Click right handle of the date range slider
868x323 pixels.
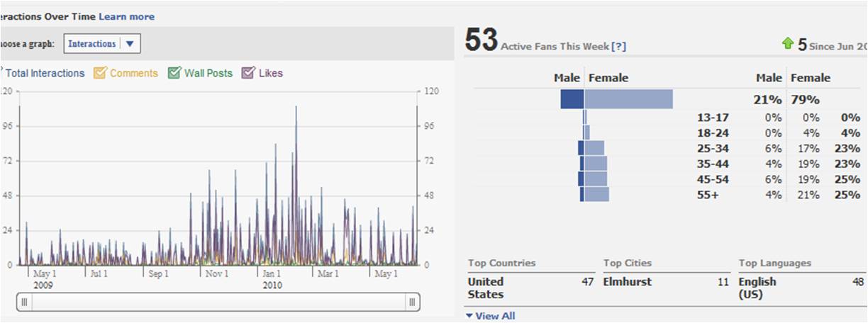tap(412, 302)
